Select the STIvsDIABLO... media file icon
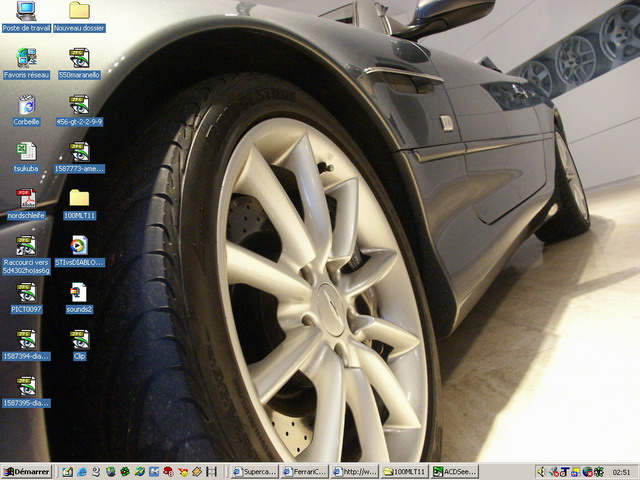 tap(79, 251)
